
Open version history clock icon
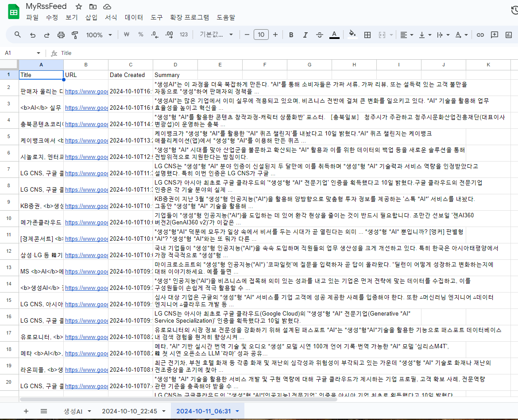coord(514,11)
